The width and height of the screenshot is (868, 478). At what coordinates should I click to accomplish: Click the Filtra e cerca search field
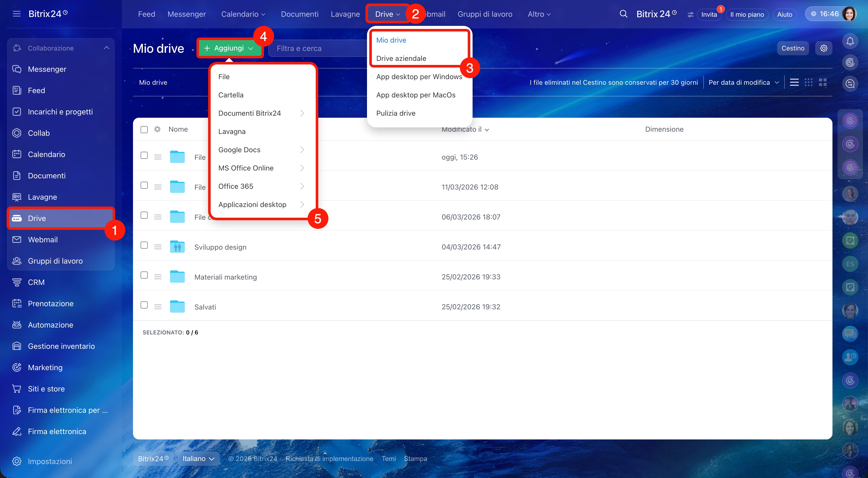point(317,48)
